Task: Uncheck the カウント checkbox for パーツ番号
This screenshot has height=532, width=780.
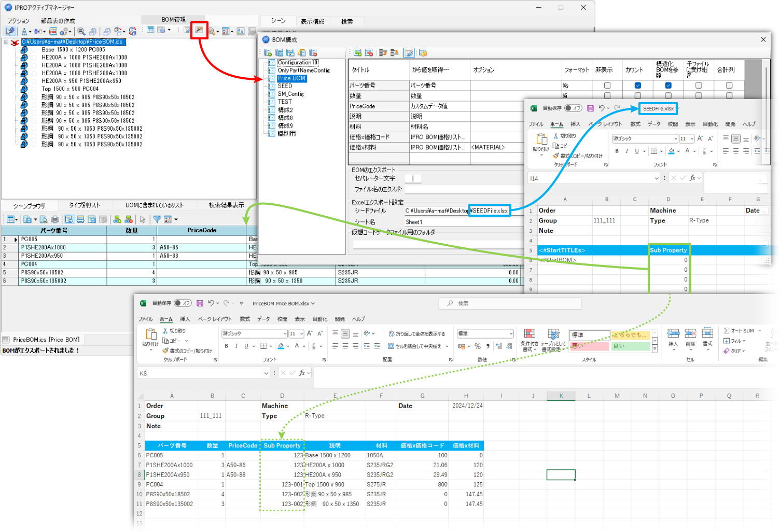Action: point(637,85)
